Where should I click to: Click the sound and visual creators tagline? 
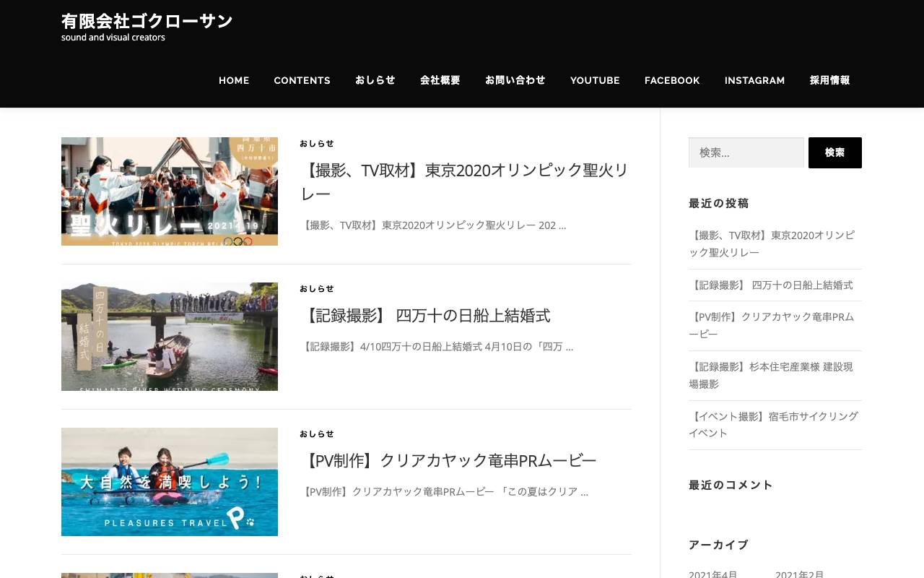click(113, 38)
